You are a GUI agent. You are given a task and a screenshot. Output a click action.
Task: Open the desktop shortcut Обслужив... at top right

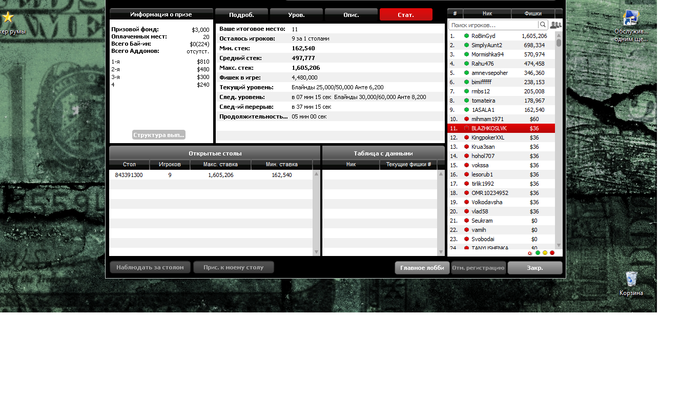631,26
